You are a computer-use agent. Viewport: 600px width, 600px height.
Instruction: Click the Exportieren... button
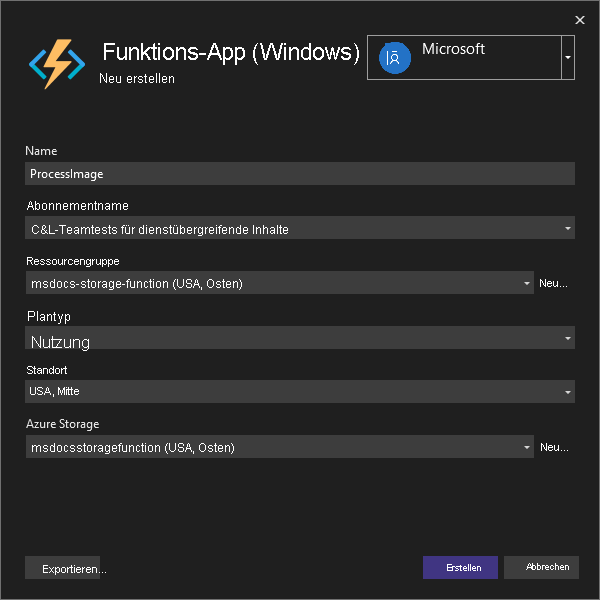63,568
